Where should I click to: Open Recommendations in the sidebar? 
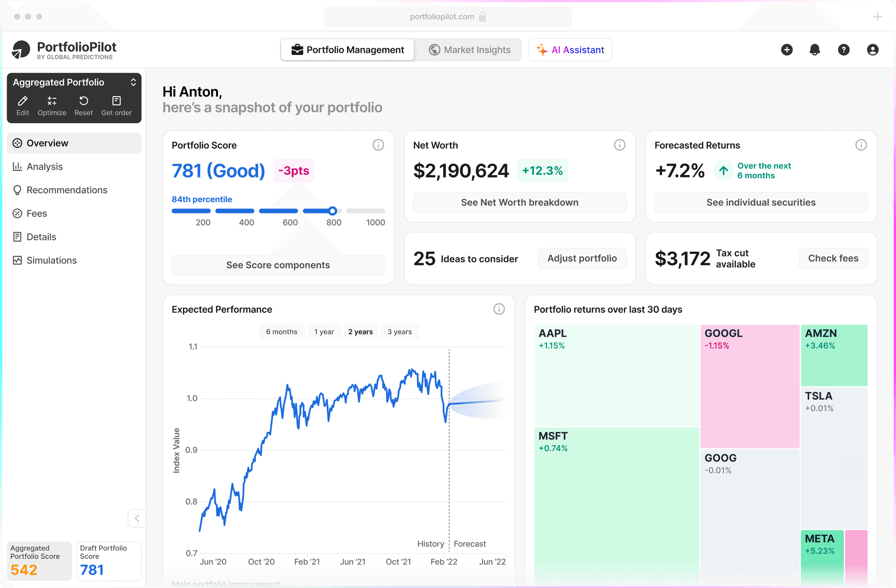[x=67, y=190]
